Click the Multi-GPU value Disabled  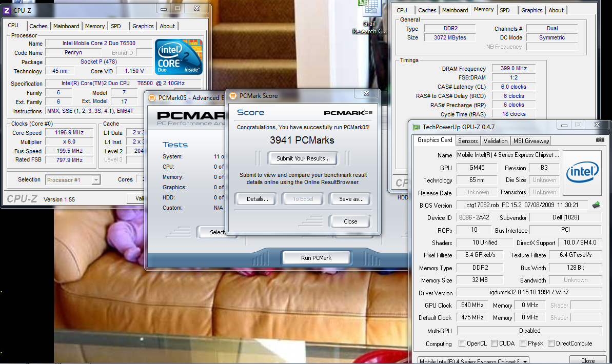(x=529, y=331)
